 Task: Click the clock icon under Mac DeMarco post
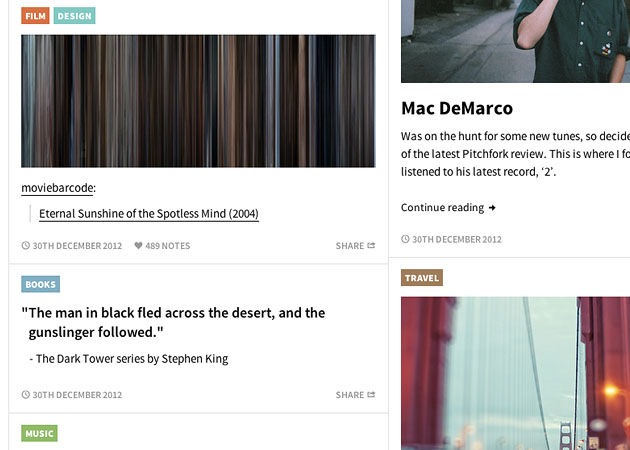coord(405,240)
